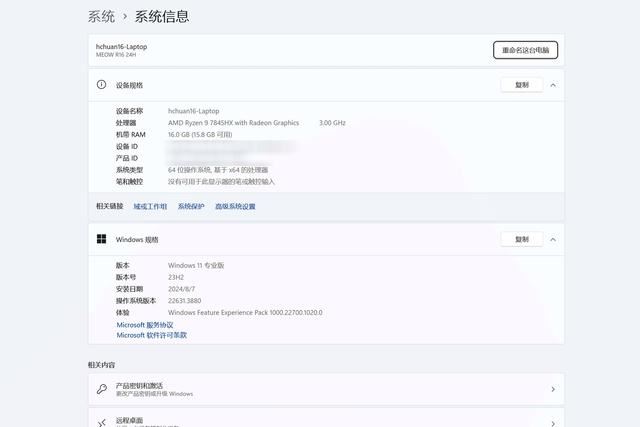This screenshot has width=640, height=427.
Task: Open the 系统保护 related link
Action: (x=191, y=206)
